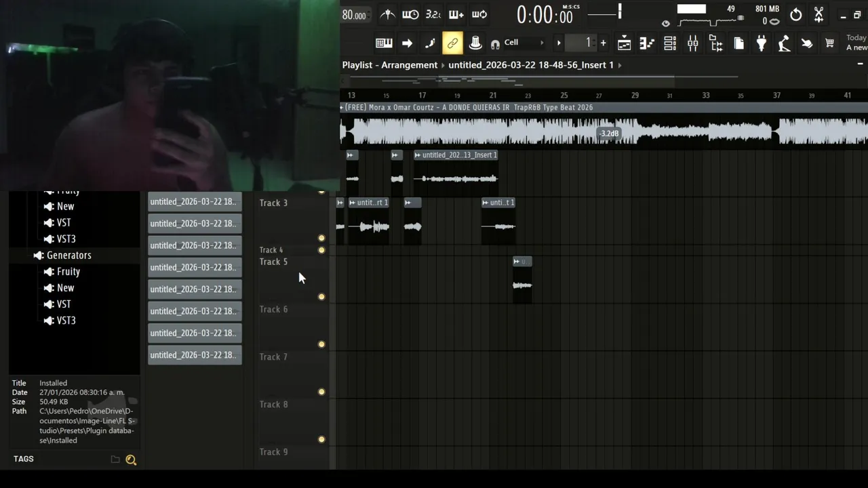
Task: Open the Cell snap dropdown
Action: pyautogui.click(x=524, y=43)
